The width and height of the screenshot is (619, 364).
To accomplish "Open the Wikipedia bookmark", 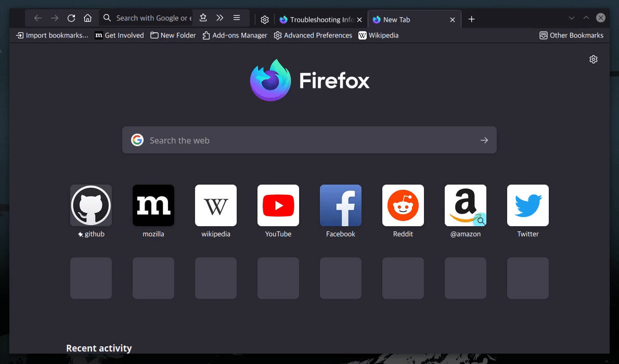I will [378, 35].
